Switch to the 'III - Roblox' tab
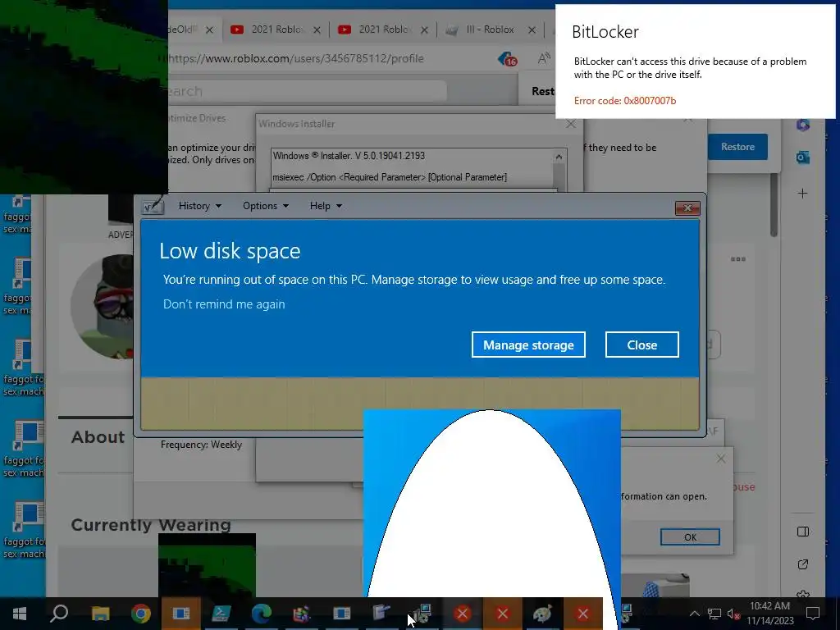 (x=490, y=30)
